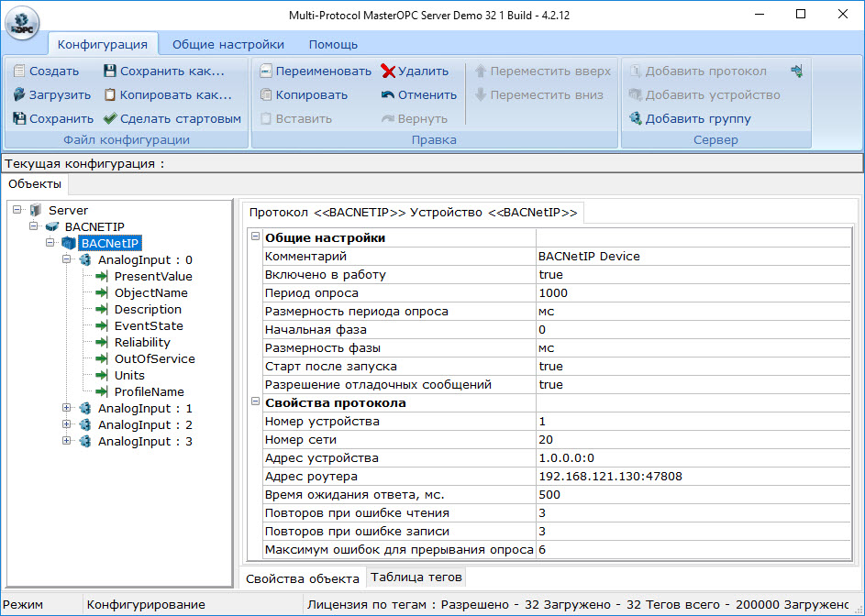Click the Сделать стартовым button label
Viewport: 865px width, 616px height.
click(181, 118)
